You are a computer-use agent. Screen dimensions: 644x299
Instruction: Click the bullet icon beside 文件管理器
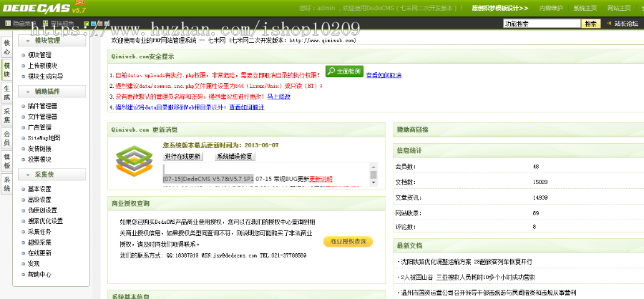click(x=23, y=117)
